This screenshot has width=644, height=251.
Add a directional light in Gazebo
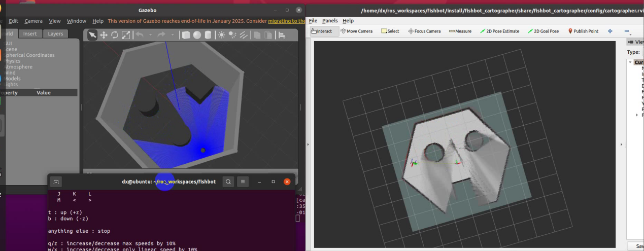(x=244, y=35)
